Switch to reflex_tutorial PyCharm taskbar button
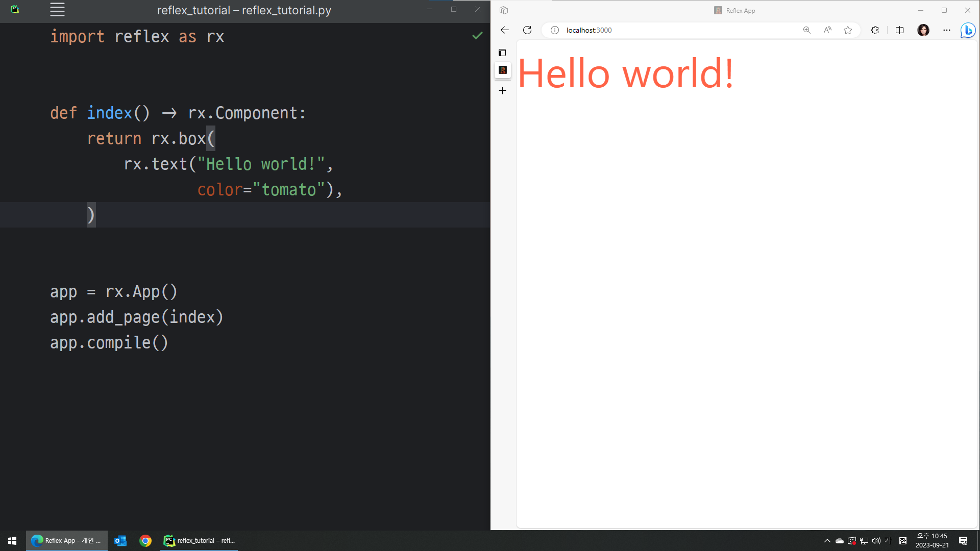This screenshot has width=980, height=551. [200, 541]
